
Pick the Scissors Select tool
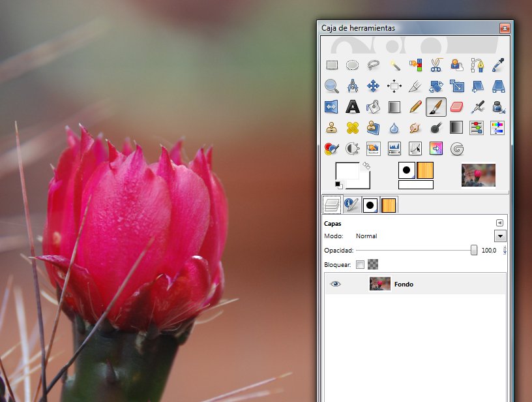[x=436, y=65]
